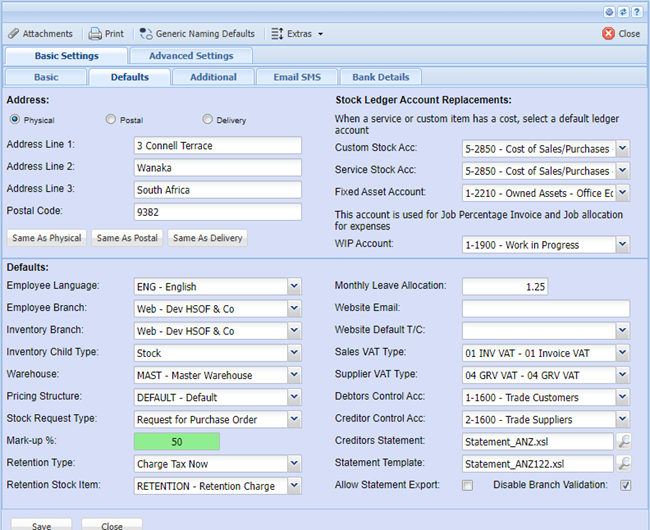Click the Attachments paperclip icon
Screen dimensions: 650x530
[x=14, y=34]
